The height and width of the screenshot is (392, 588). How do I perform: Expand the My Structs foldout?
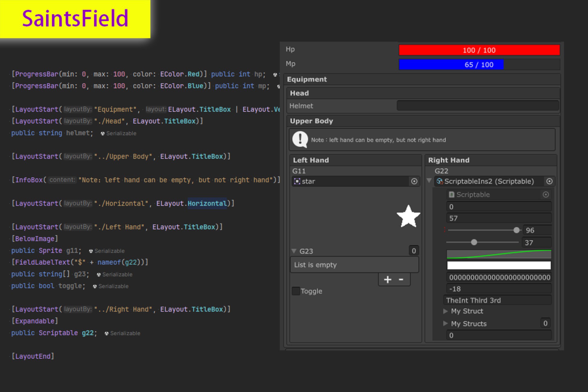[x=445, y=324]
